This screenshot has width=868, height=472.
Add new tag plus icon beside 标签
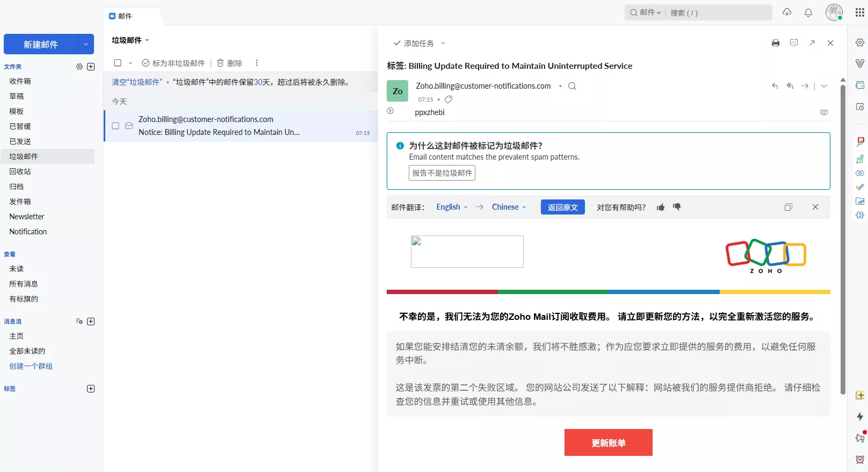(x=91, y=389)
